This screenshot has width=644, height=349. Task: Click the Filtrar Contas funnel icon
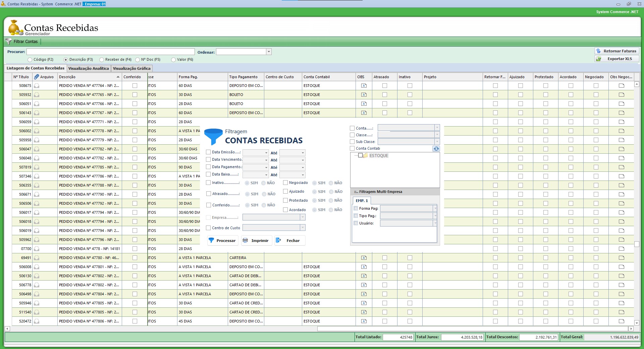point(9,42)
